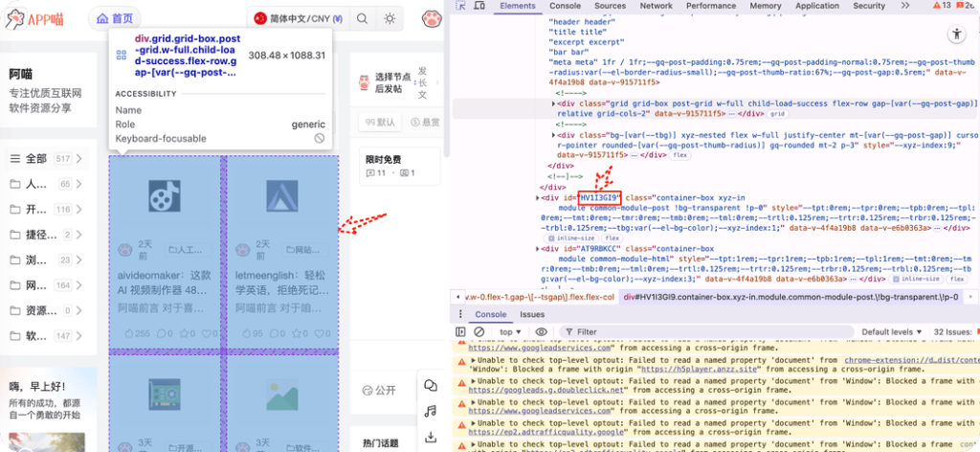This screenshot has width=980, height=452.
Task: Click the clear console icon
Action: pyautogui.click(x=479, y=332)
